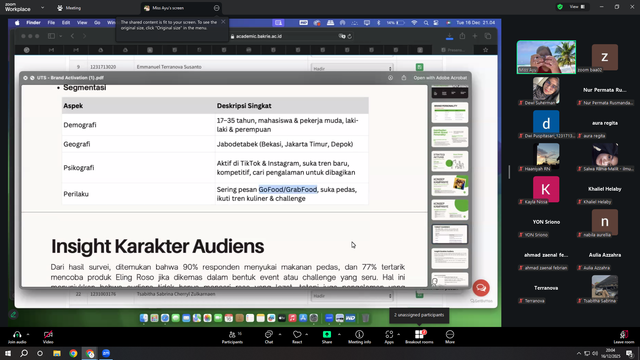Image resolution: width=640 pixels, height=360 pixels.
Task: Click the Safari compass icon in the dock
Action: click(x=165, y=318)
